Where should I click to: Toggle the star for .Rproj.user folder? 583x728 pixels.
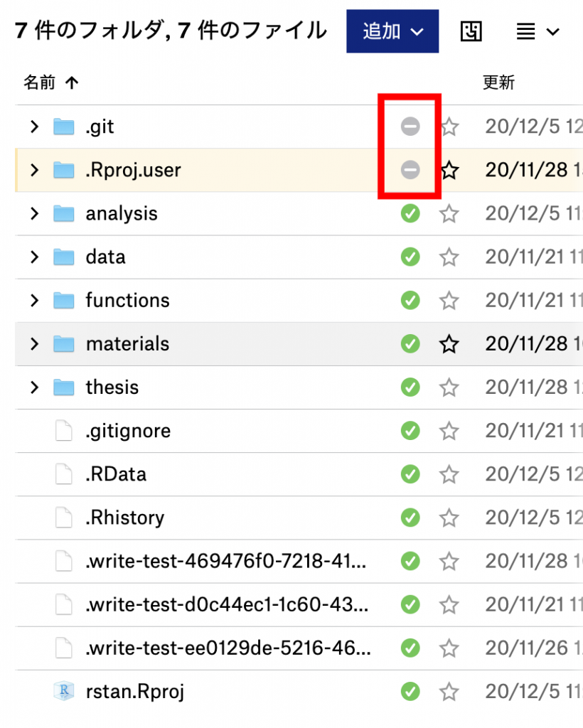tap(449, 171)
